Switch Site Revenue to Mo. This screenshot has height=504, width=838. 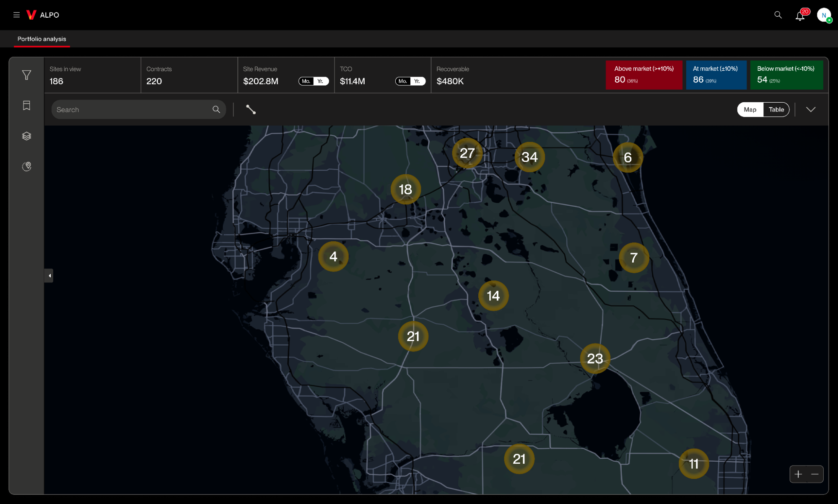(x=306, y=81)
